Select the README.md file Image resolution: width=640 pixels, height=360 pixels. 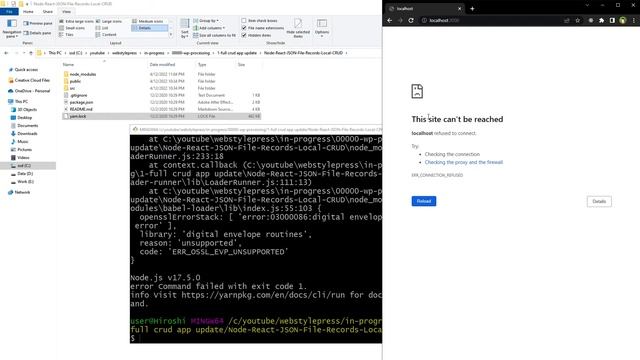coord(81,109)
